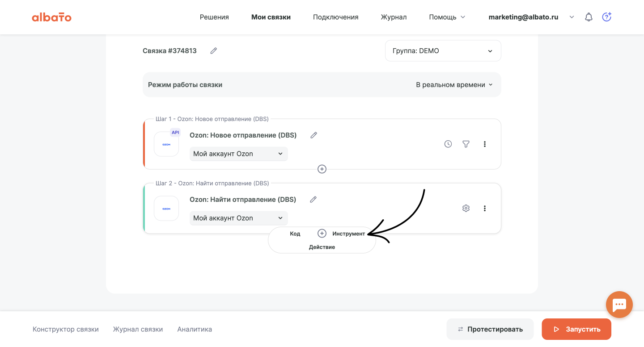
Task: Click the Запустить button
Action: [x=576, y=329]
